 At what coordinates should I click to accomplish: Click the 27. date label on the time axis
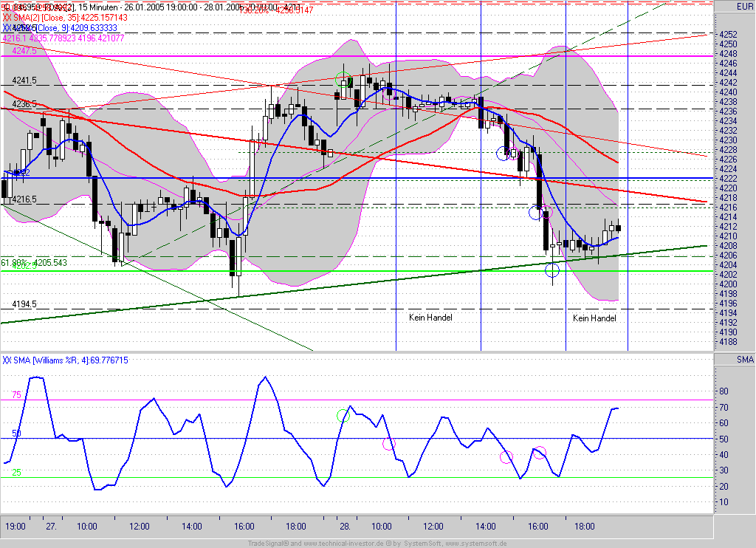click(x=51, y=527)
